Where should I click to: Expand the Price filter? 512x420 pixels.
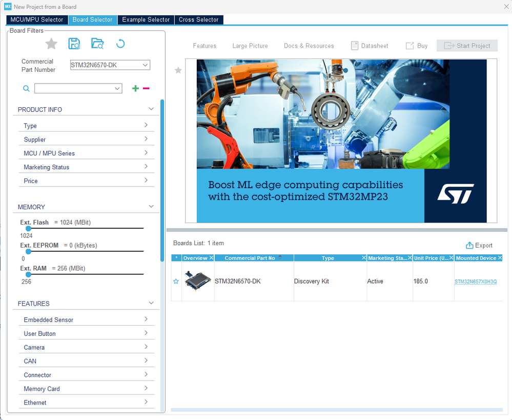(87, 181)
